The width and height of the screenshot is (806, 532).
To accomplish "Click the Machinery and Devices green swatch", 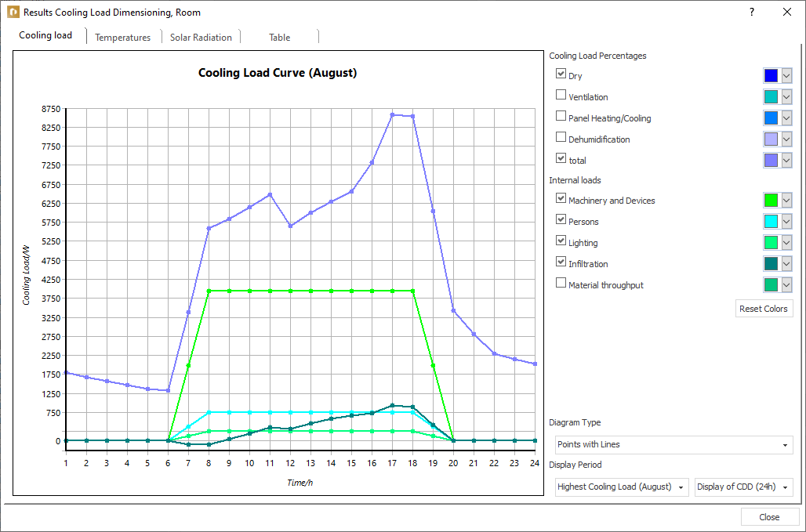I will click(771, 201).
